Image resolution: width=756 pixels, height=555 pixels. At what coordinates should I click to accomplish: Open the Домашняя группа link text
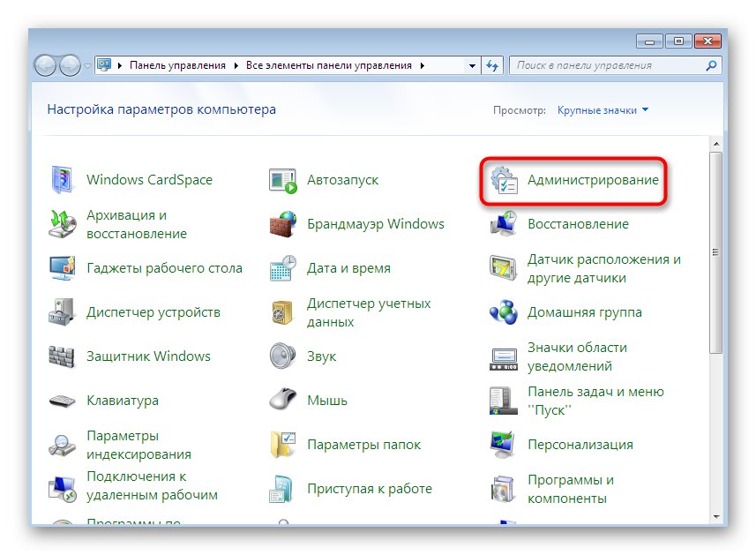pos(584,312)
